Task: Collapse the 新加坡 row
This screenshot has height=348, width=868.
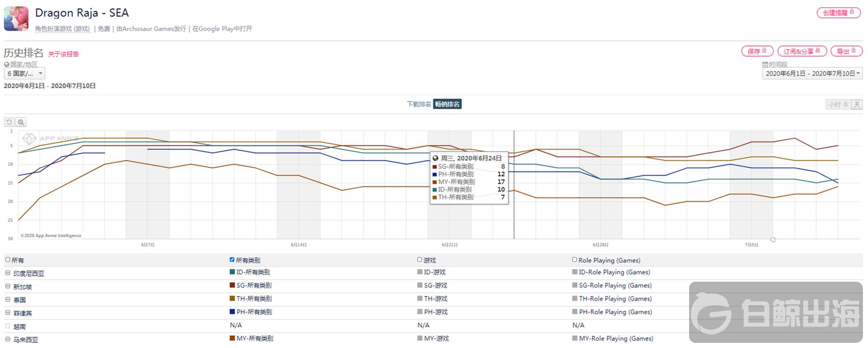Action: pos(8,286)
